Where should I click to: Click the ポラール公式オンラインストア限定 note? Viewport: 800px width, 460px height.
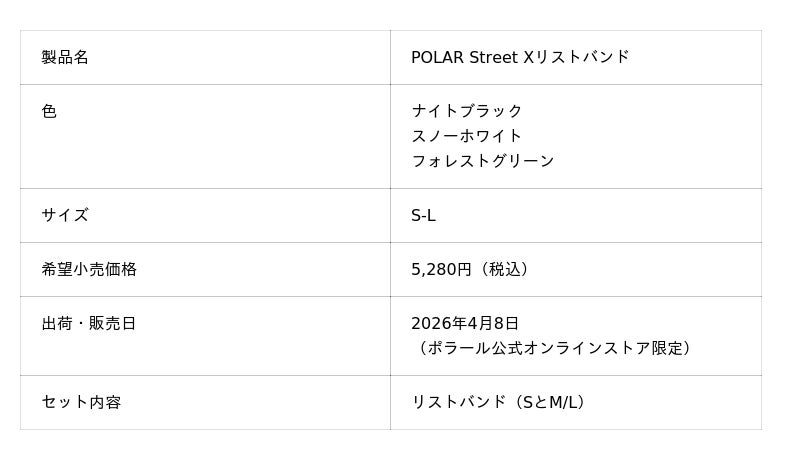coord(555,348)
